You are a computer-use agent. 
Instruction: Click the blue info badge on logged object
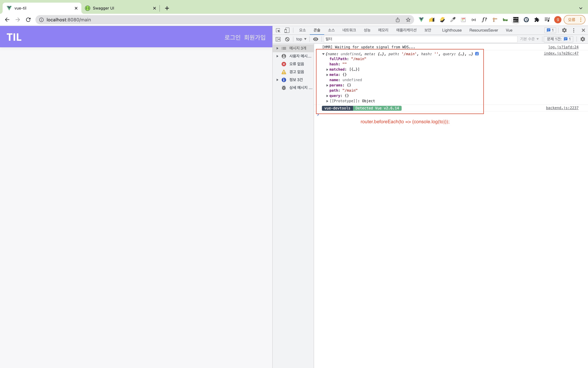click(477, 54)
